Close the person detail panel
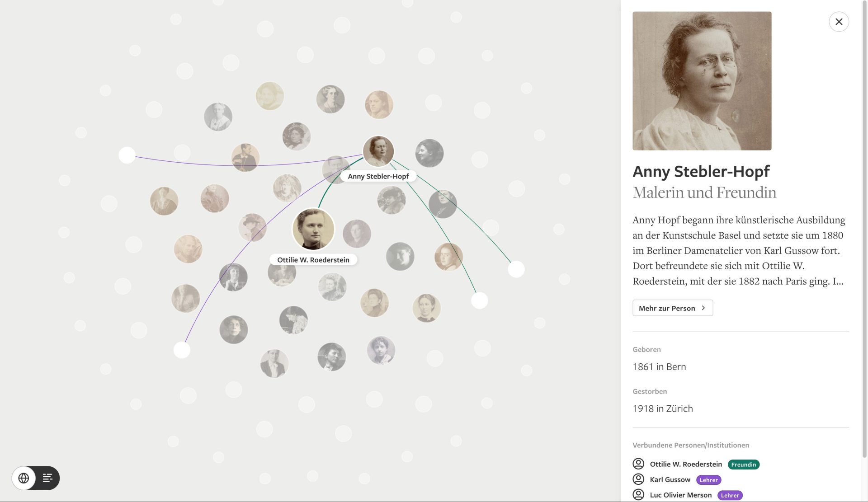Screen dimensions: 868x502 (x=839, y=22)
